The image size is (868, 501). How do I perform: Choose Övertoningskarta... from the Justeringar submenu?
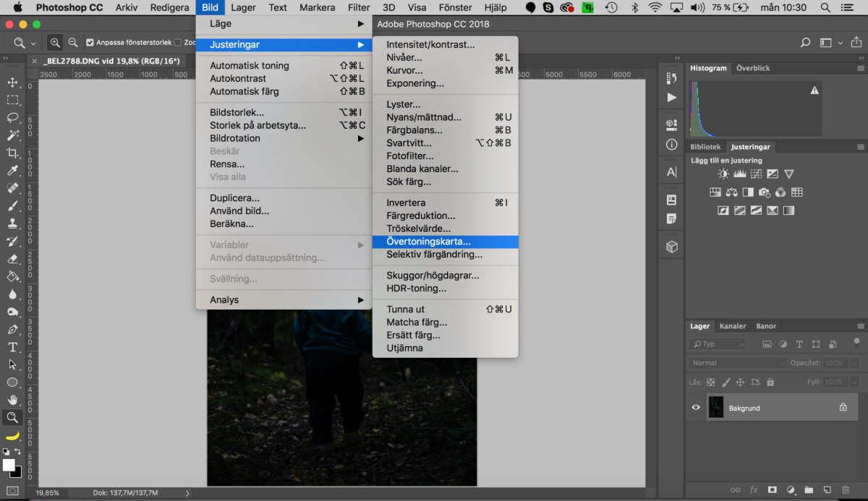[x=446, y=241]
